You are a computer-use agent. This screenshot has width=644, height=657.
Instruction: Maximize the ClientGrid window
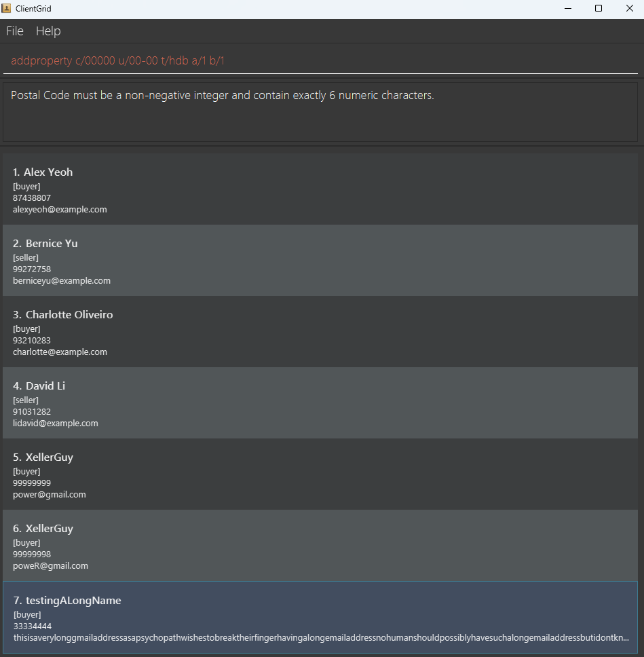599,8
